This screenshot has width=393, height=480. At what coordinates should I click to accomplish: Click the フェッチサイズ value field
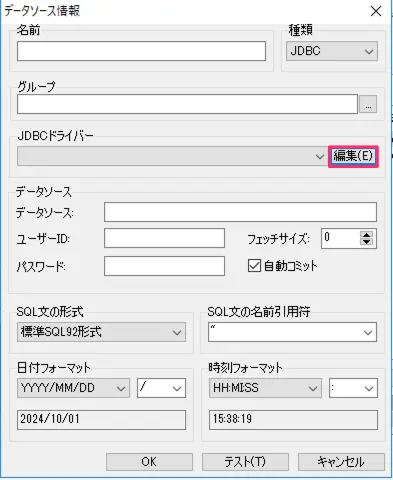click(340, 238)
